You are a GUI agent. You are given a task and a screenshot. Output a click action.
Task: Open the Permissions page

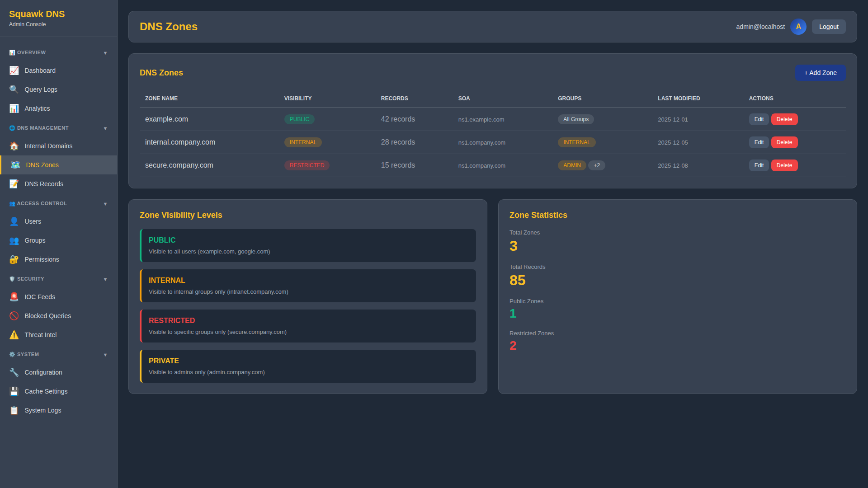(58, 259)
